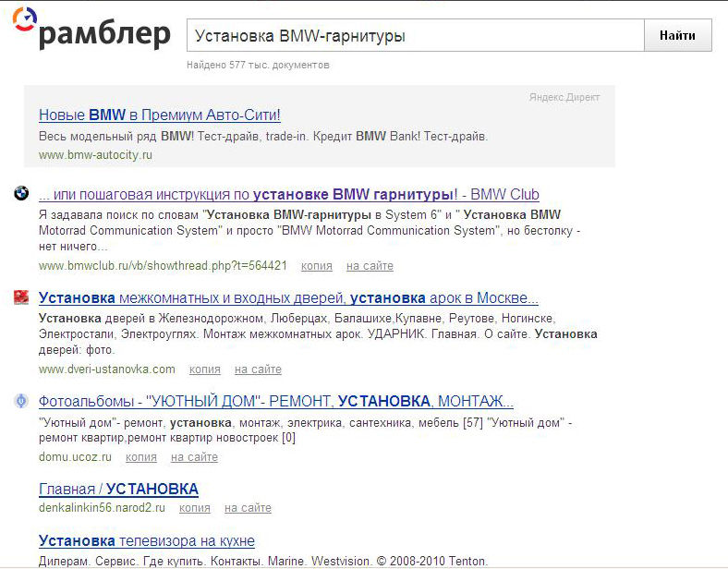Viewport: 728px width, 569px height.
Task: Click на сайте next to the bmwclub.ru result
Action: coord(370,266)
